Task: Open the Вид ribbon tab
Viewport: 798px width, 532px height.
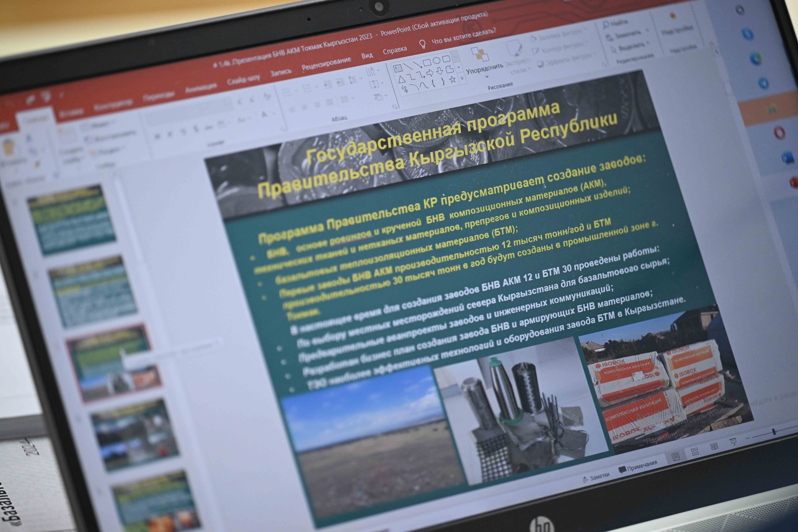Action: point(367,55)
